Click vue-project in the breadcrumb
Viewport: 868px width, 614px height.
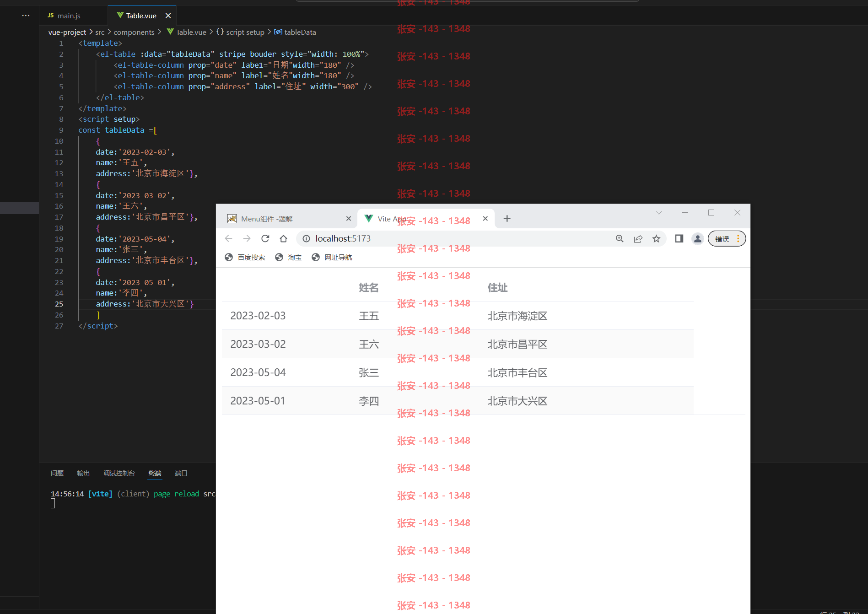click(x=67, y=32)
